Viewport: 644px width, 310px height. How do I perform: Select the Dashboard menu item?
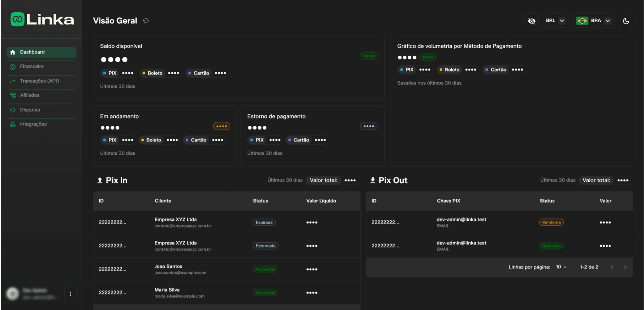pyautogui.click(x=41, y=52)
